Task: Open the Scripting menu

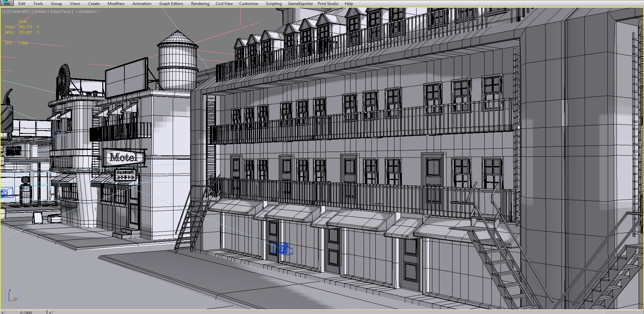Action: (274, 3)
